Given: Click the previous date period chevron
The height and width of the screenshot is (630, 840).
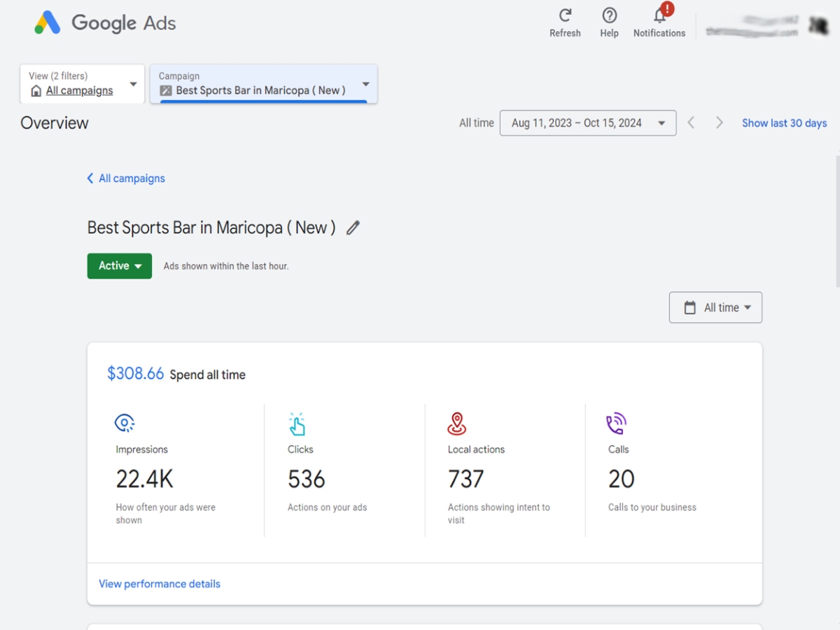Looking at the screenshot, I should pyautogui.click(x=691, y=122).
